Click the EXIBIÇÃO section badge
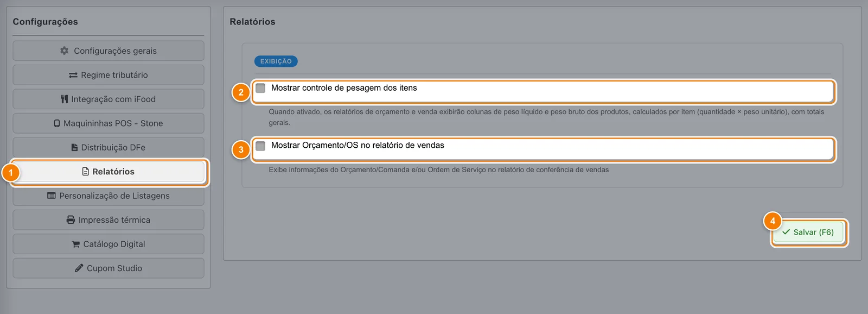This screenshot has width=868, height=314. coord(276,61)
